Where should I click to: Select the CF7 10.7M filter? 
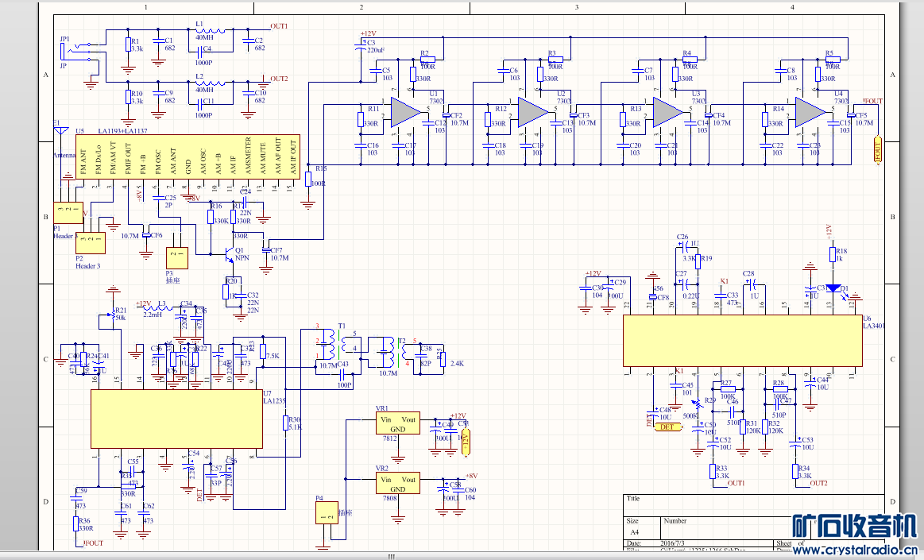[266, 250]
